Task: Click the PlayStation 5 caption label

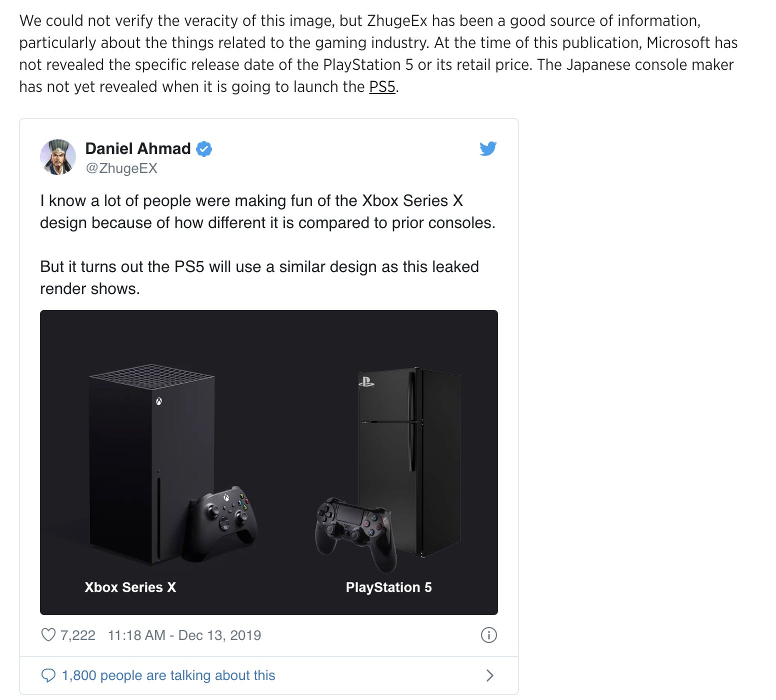Action: [x=388, y=587]
